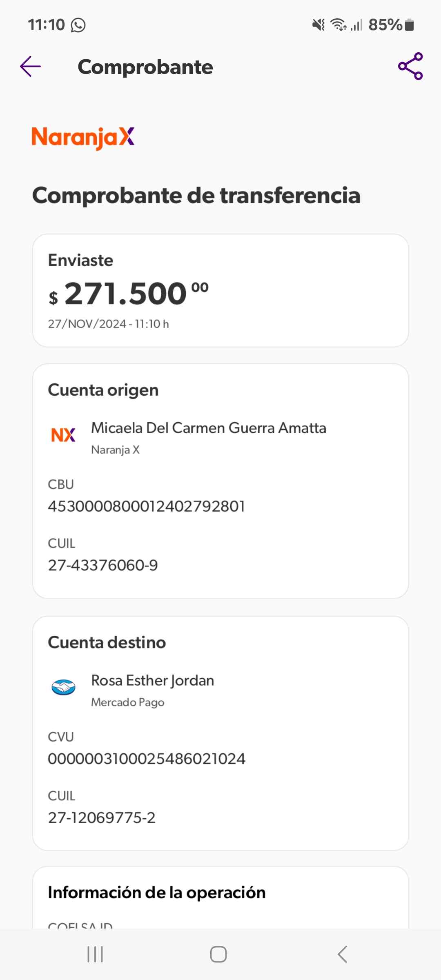
Task: Tap the back arrow icon
Action: click(31, 67)
